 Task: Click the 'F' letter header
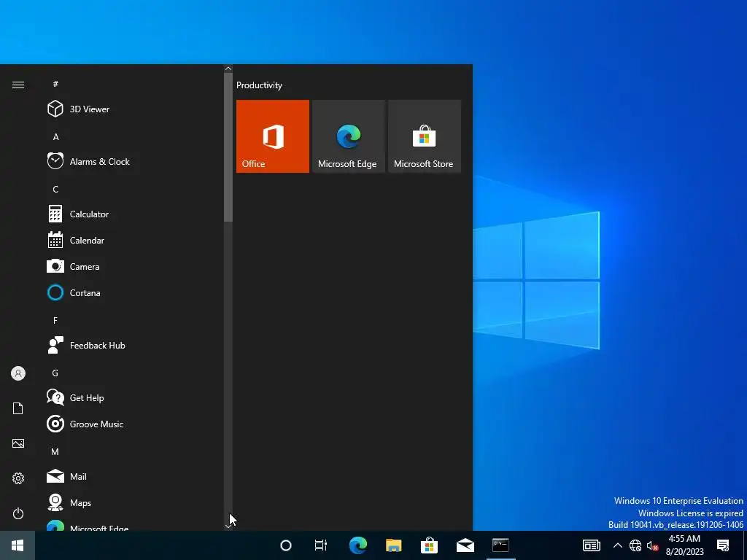point(55,321)
